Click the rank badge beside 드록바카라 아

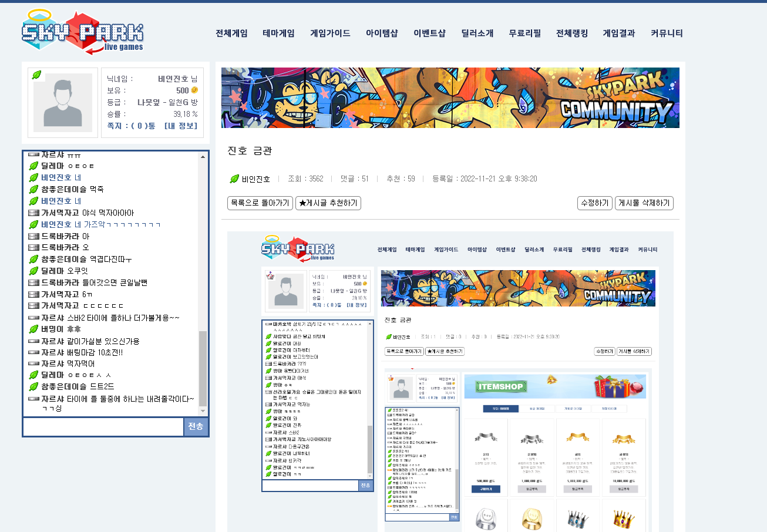pyautogui.click(x=33, y=236)
